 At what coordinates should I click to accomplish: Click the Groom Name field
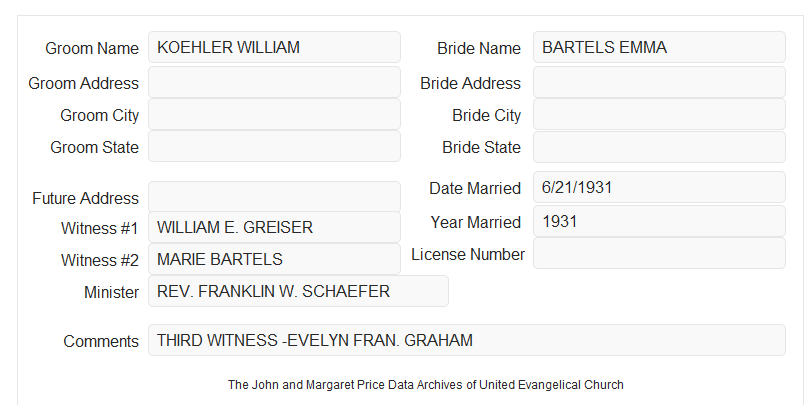click(x=274, y=47)
